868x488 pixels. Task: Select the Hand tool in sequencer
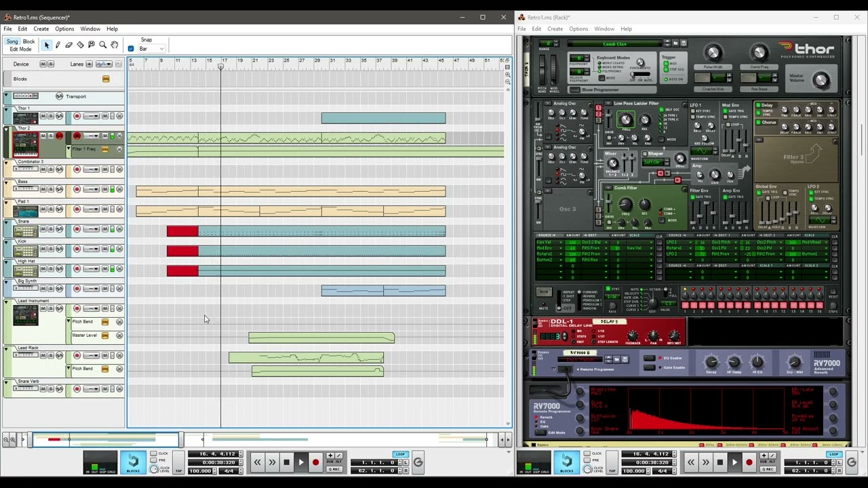[x=114, y=45]
